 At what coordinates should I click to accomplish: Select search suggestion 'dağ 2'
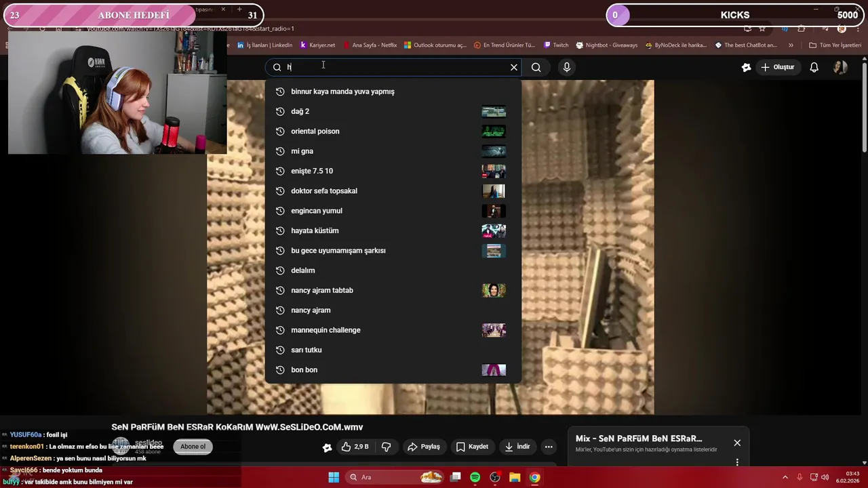coord(393,111)
